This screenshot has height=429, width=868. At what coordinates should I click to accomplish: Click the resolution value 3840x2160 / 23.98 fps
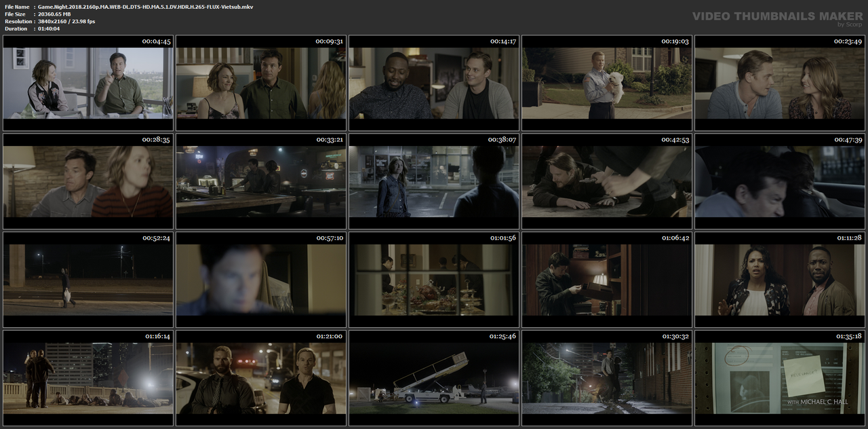66,21
